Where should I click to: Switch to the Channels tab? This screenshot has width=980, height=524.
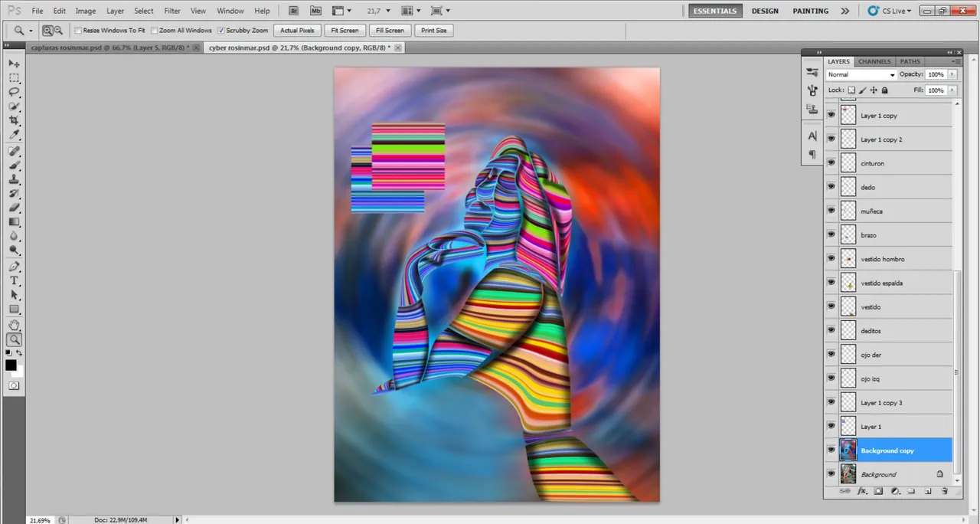pos(874,61)
